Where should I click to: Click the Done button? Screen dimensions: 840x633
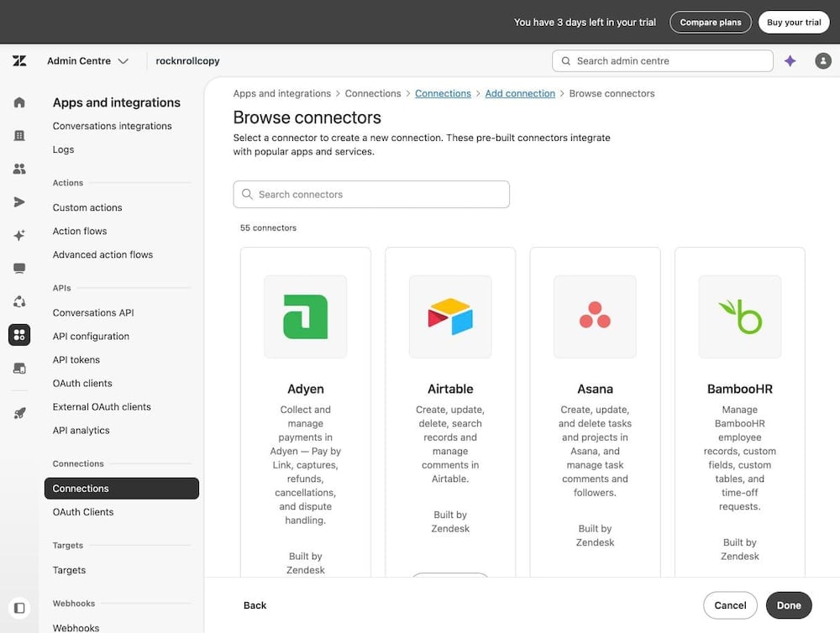coord(789,605)
